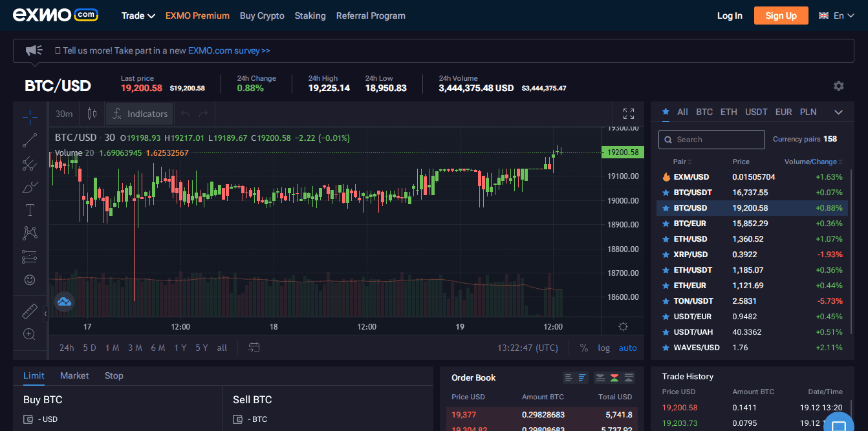Filter pairs by the USDT tab
868x431 pixels.
point(756,111)
